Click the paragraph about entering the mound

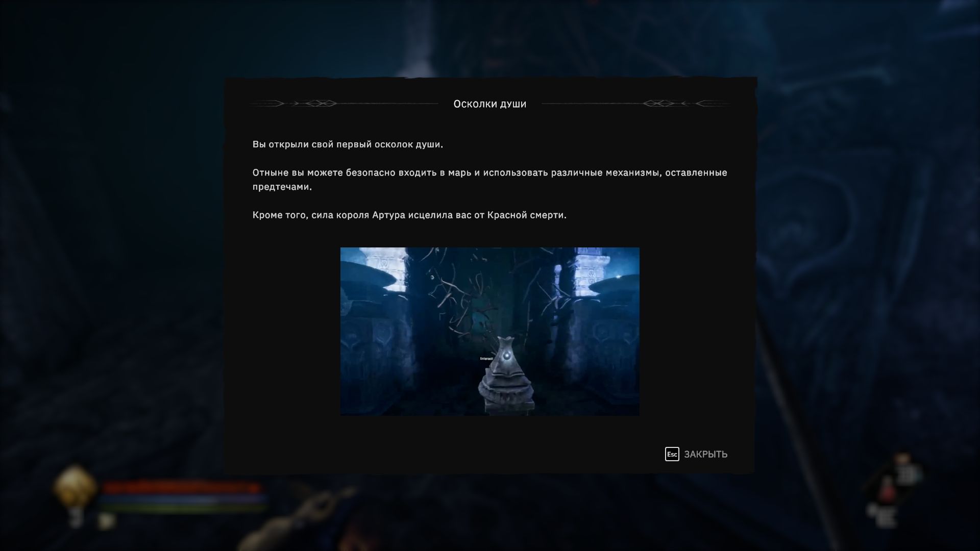(x=489, y=180)
